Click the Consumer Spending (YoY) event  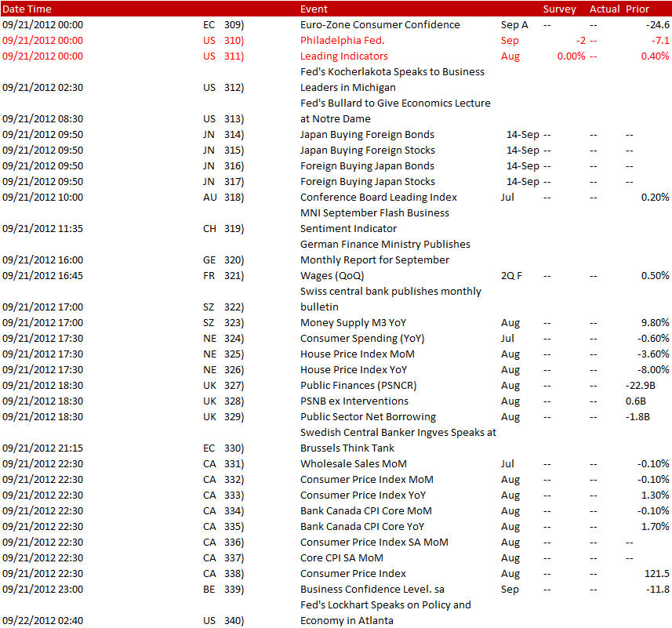coord(359,338)
